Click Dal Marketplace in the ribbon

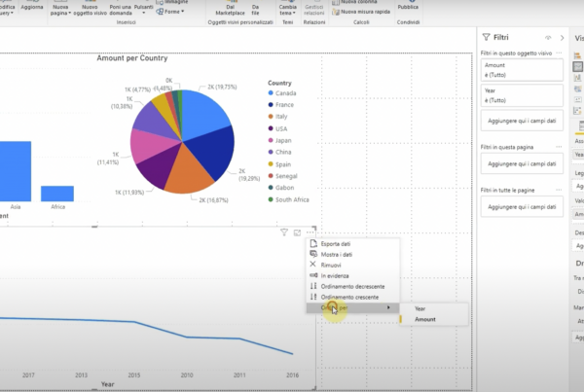coord(230,10)
